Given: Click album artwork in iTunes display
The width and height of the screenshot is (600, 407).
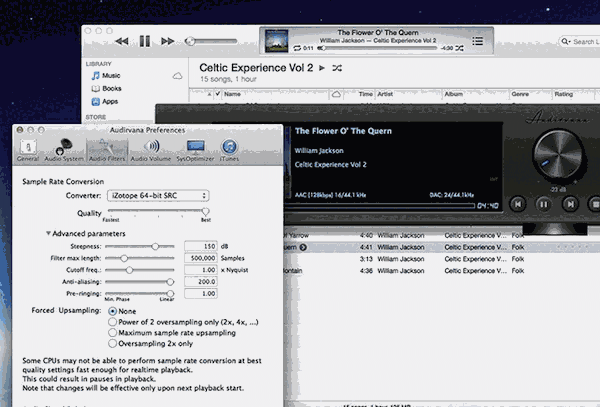Looking at the screenshot, I should pyautogui.click(x=276, y=41).
